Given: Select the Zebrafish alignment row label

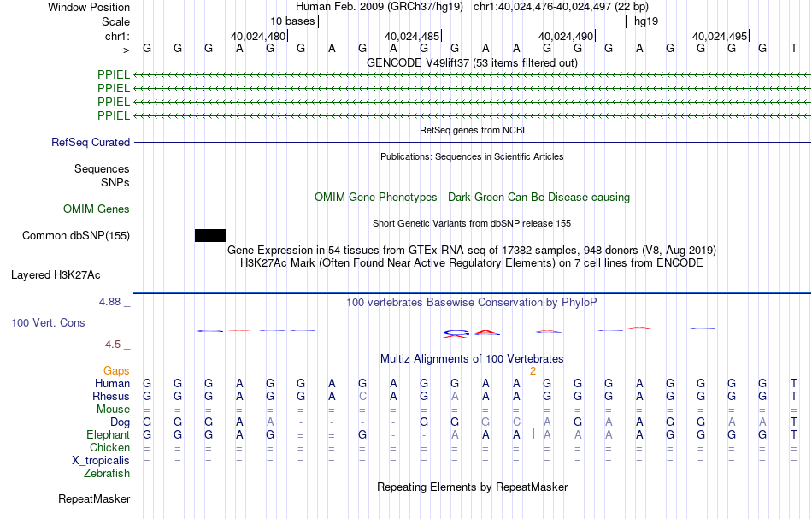Looking at the screenshot, I should tap(107, 474).
